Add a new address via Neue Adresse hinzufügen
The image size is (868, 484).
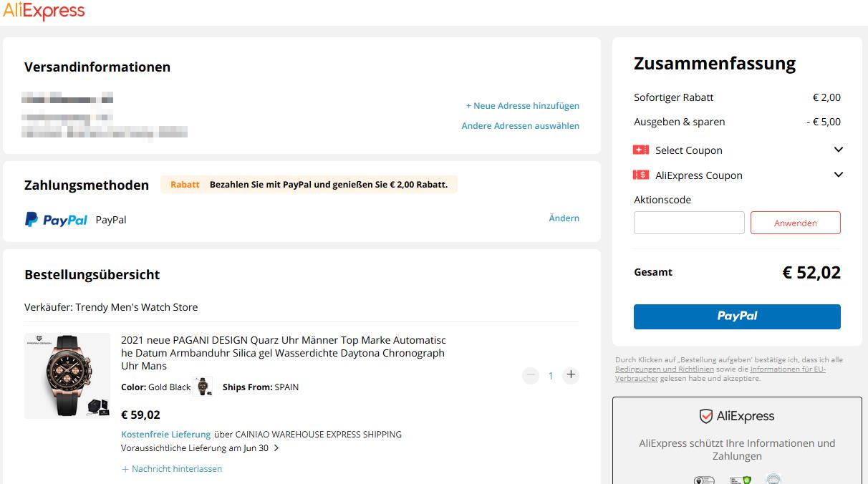(x=523, y=106)
